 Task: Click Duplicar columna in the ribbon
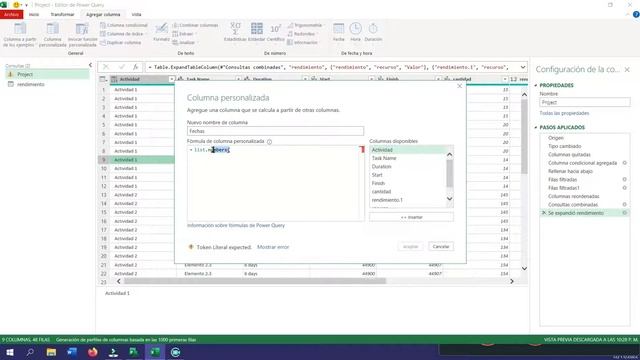pos(120,42)
